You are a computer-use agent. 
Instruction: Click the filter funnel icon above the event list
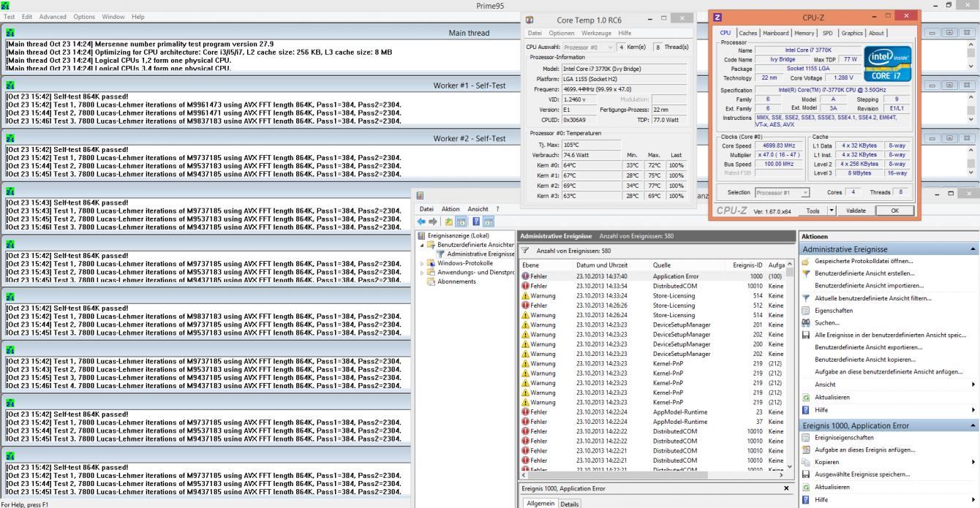526,251
